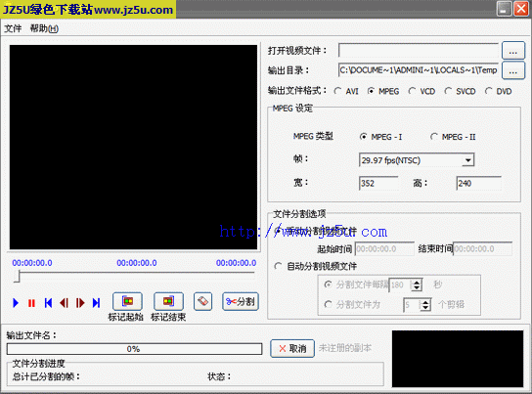Step back one frame with red arrow
The width and height of the screenshot is (532, 394).
64,302
